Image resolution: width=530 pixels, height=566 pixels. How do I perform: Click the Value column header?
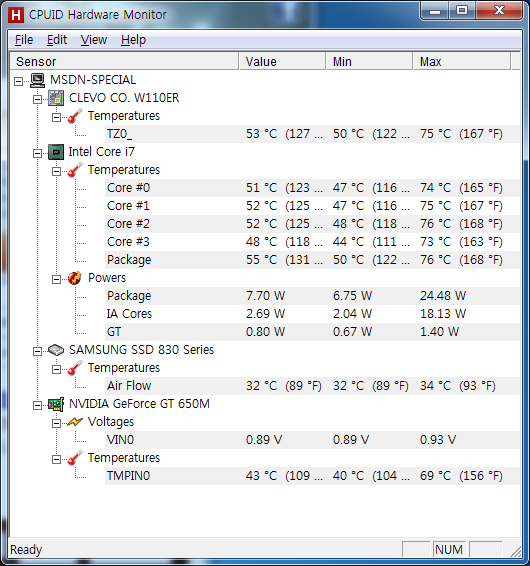(282, 61)
